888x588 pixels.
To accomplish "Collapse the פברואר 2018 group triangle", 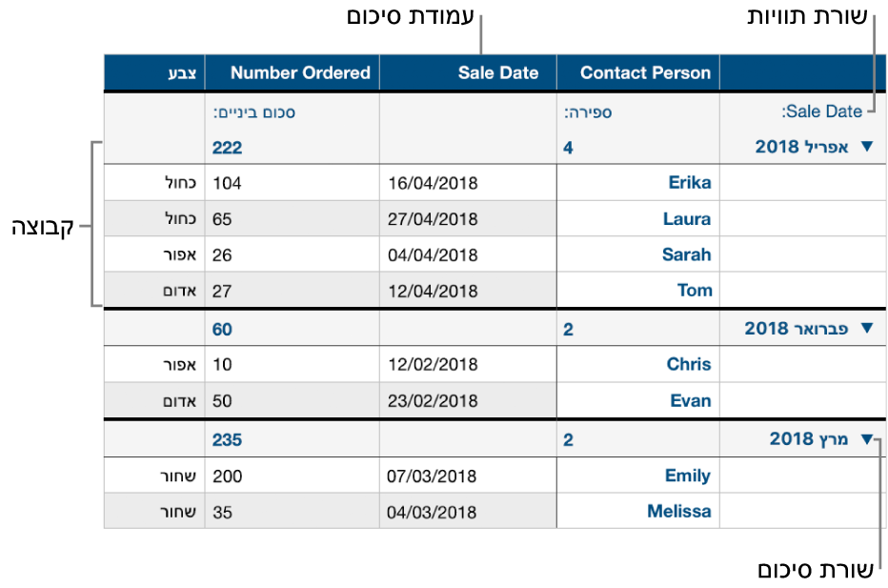I will click(866, 328).
